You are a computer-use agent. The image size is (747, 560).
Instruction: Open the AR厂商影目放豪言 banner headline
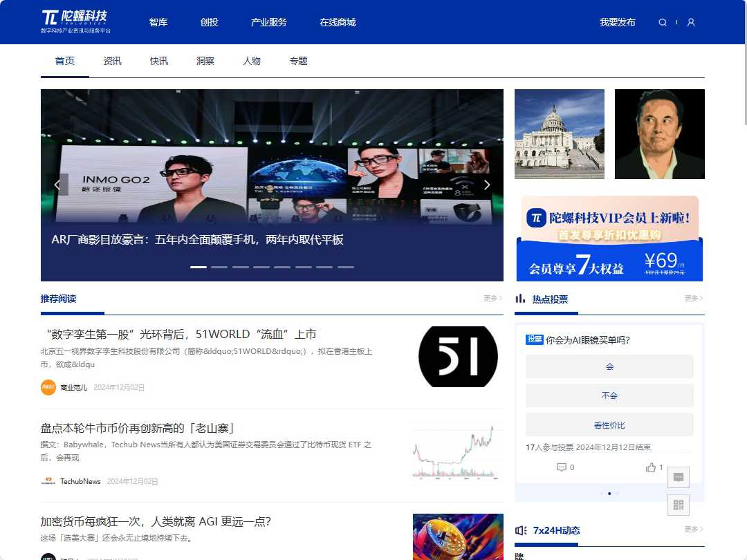pyautogui.click(x=197, y=239)
